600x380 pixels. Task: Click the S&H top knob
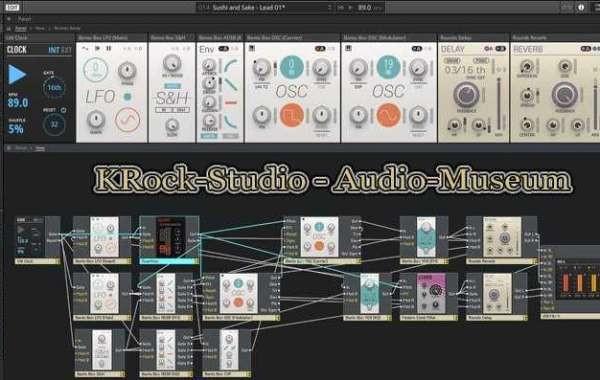point(172,63)
